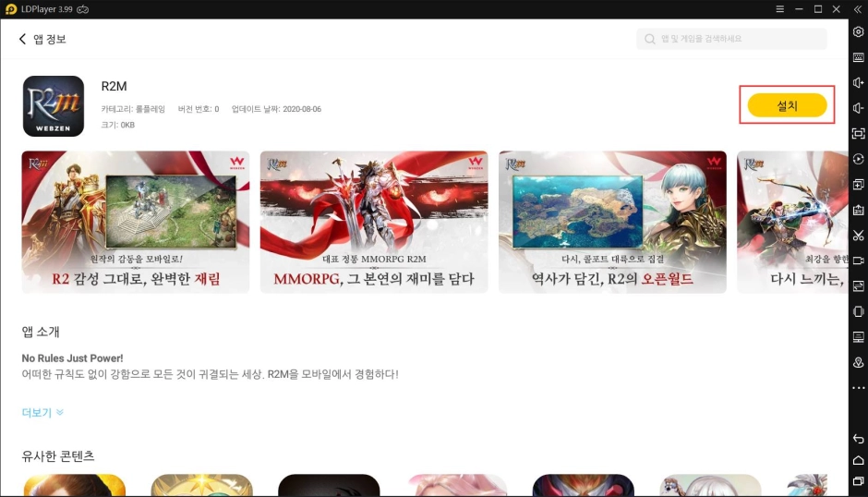This screenshot has width=868, height=497.
Task: Click the 버전 번호: 0 text
Action: click(199, 109)
